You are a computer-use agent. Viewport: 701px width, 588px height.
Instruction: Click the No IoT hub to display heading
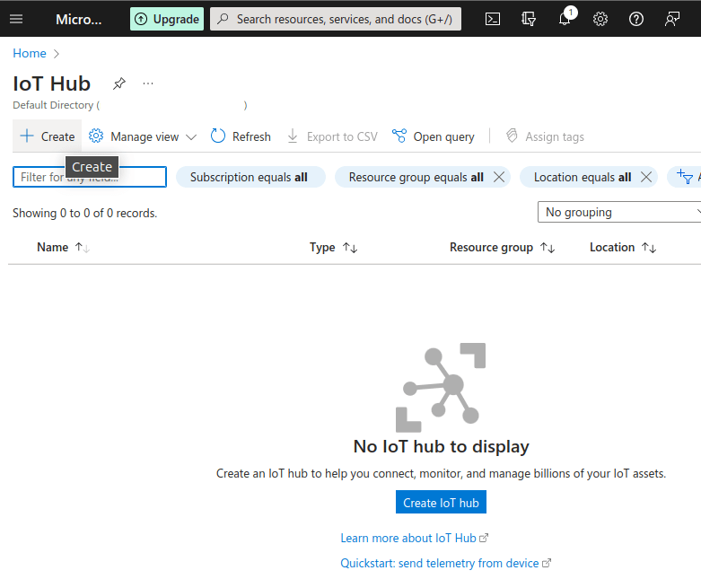[x=442, y=446]
